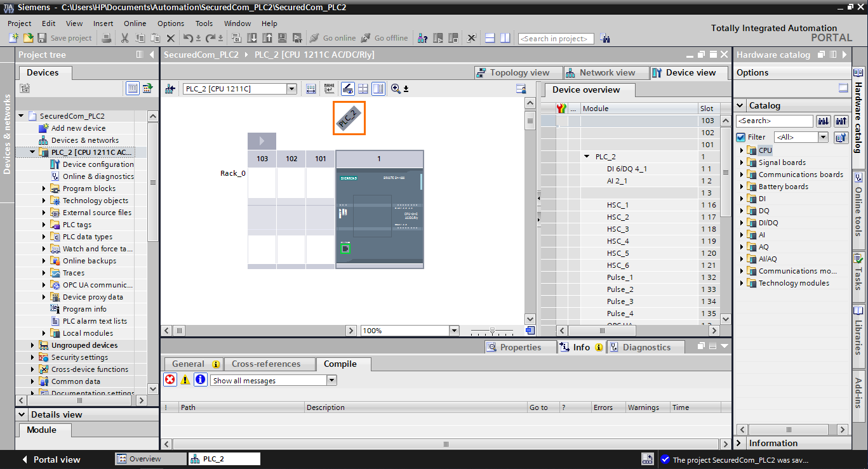
Task: Click the catalog profile icon beside All filter
Action: [x=841, y=137]
